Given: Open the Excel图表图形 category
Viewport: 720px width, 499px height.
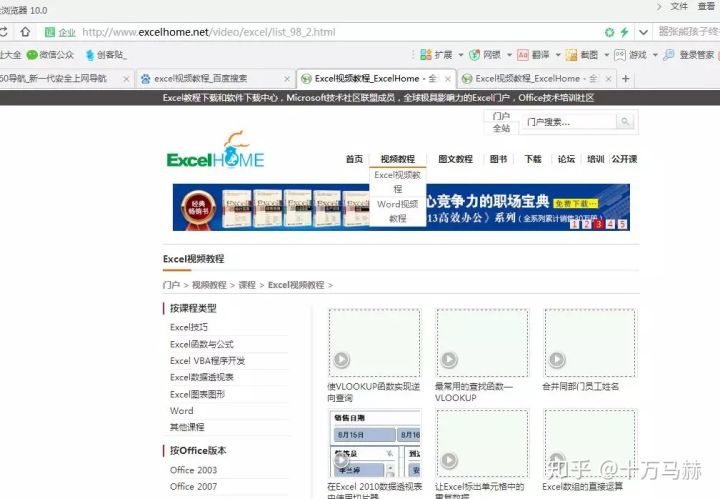Looking at the screenshot, I should tap(197, 394).
